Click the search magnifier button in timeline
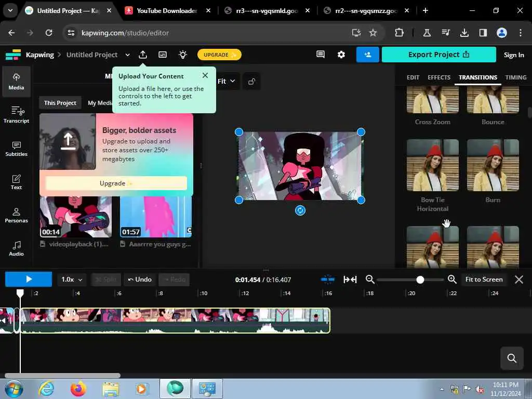 pyautogui.click(x=512, y=358)
